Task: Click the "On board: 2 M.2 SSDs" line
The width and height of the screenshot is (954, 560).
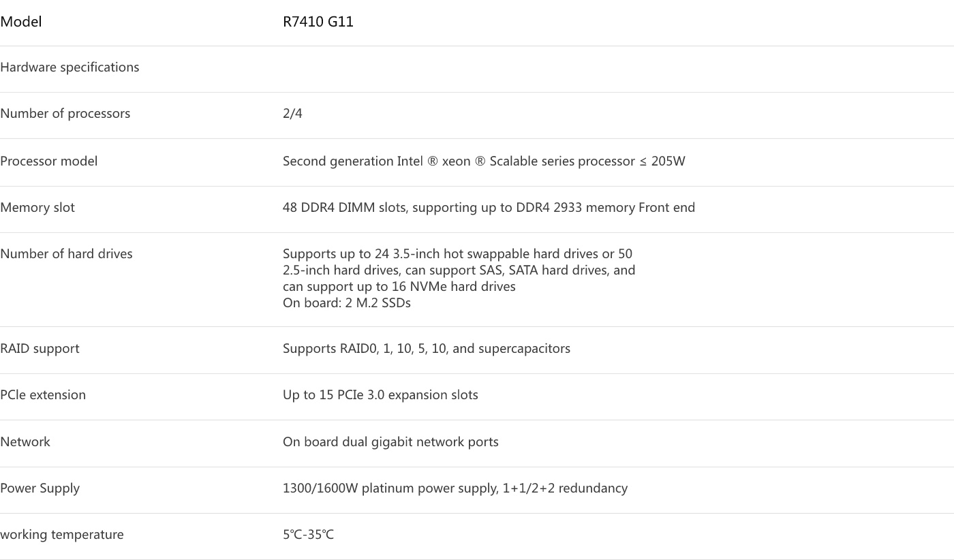Action: [x=347, y=303]
